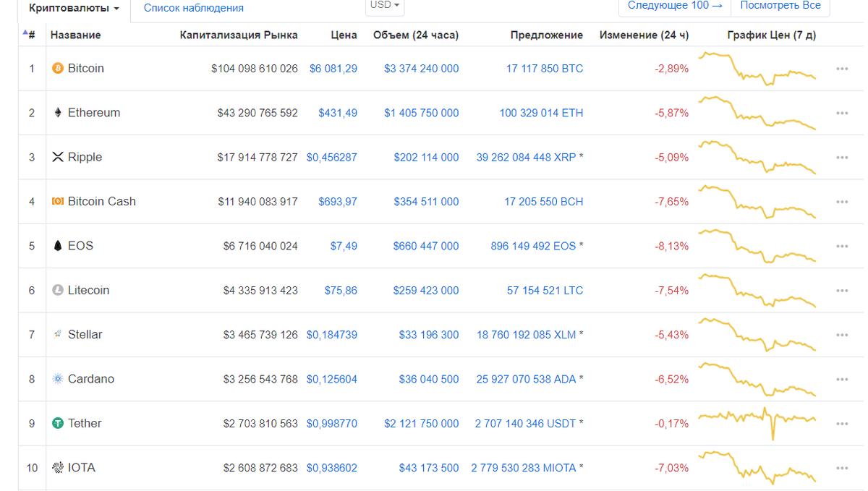
Task: Open the three-dots menu for Tether row
Action: click(x=842, y=424)
